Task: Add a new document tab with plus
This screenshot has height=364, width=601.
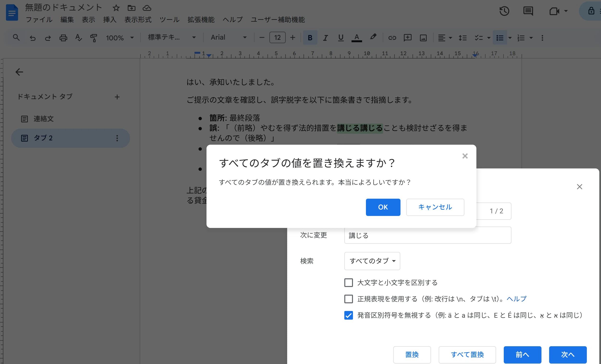Action: [117, 97]
